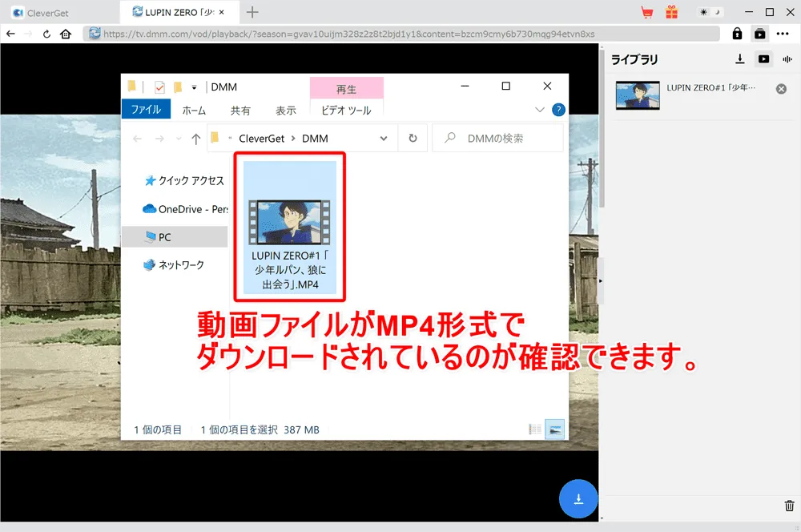This screenshot has height=532, width=801.
Task: Open the video library toolbar icon
Action: [x=759, y=34]
